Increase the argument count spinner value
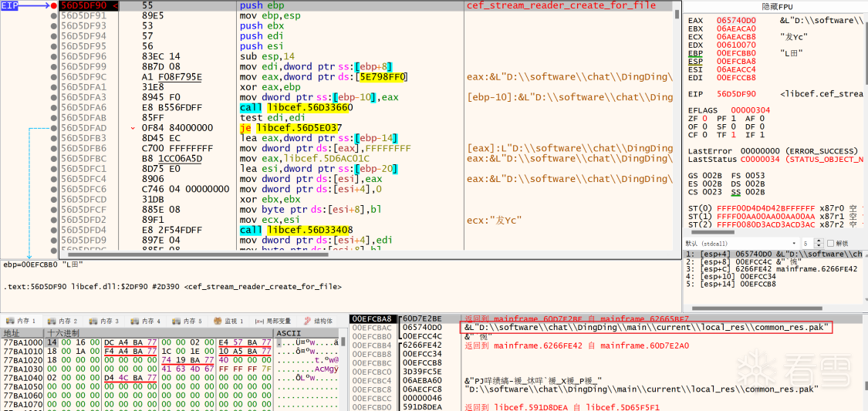 [820, 241]
